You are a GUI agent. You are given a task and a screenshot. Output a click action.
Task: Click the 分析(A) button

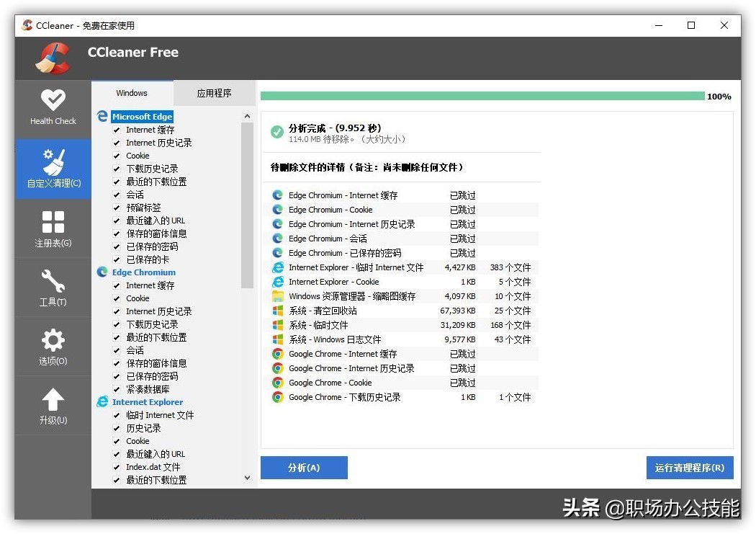pyautogui.click(x=303, y=468)
